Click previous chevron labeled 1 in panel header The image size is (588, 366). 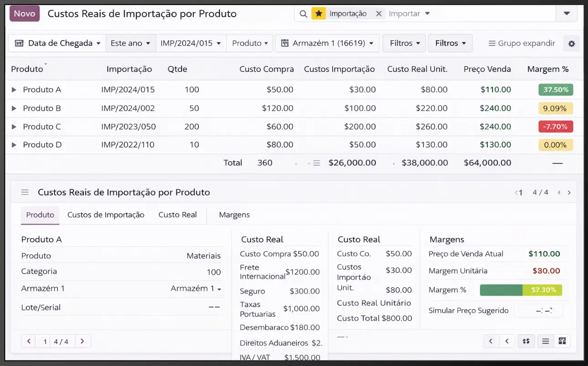(519, 193)
